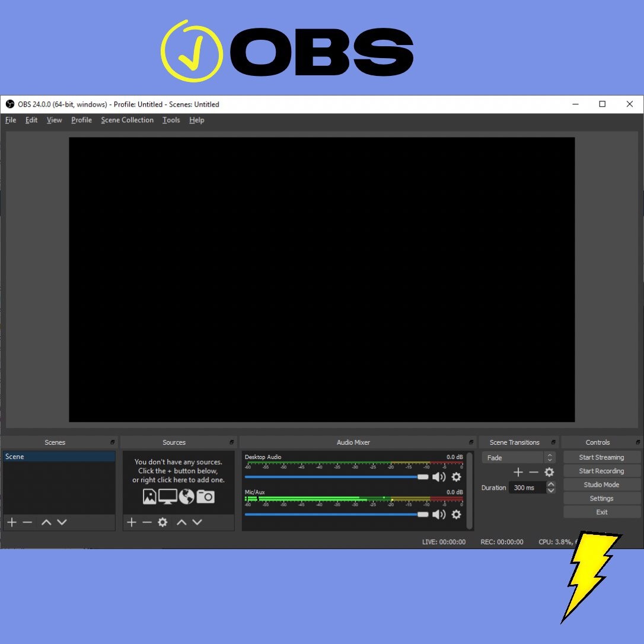Undock the Scenes panel

112,442
